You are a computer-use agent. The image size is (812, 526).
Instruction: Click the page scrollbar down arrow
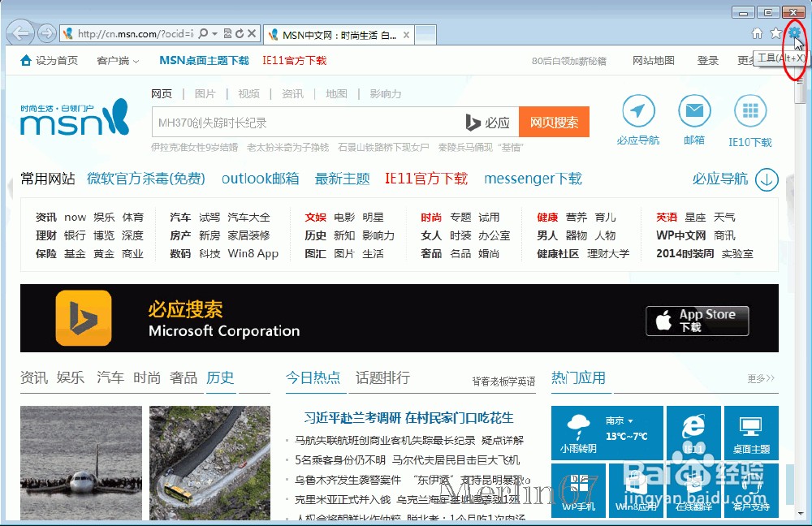(801, 514)
